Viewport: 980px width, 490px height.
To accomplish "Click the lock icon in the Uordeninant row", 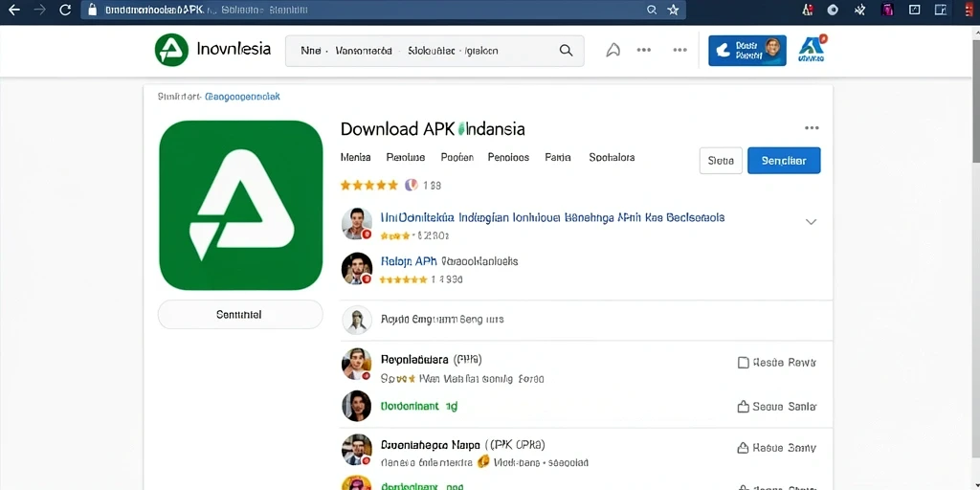I will click(x=743, y=406).
